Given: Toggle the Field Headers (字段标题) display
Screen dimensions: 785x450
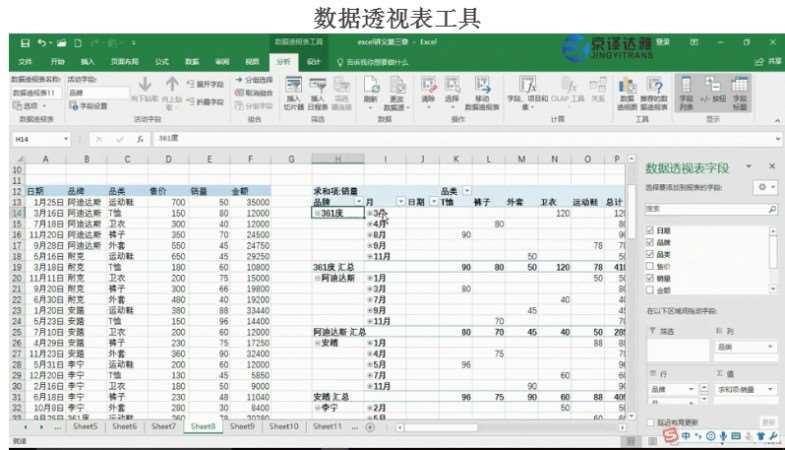Looking at the screenshot, I should click(x=739, y=94).
